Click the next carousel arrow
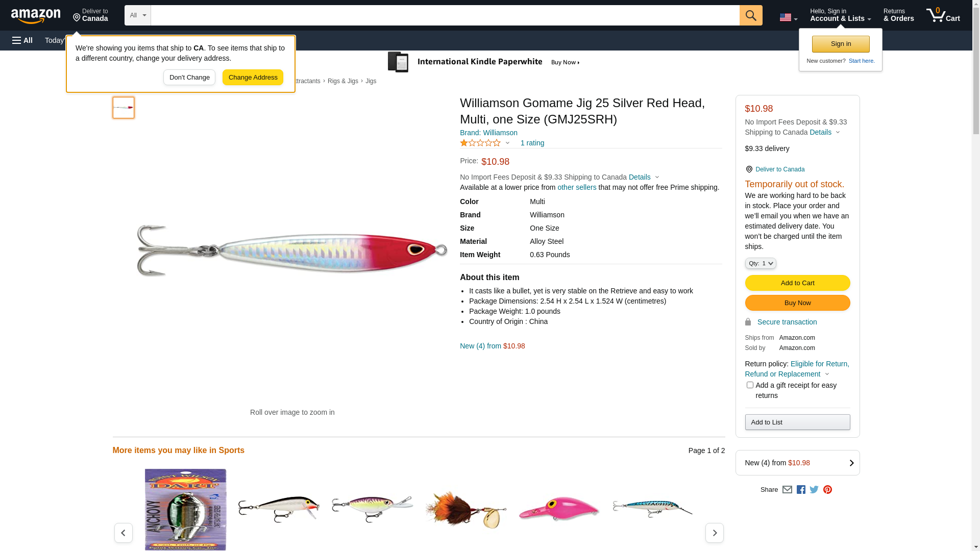 714,533
